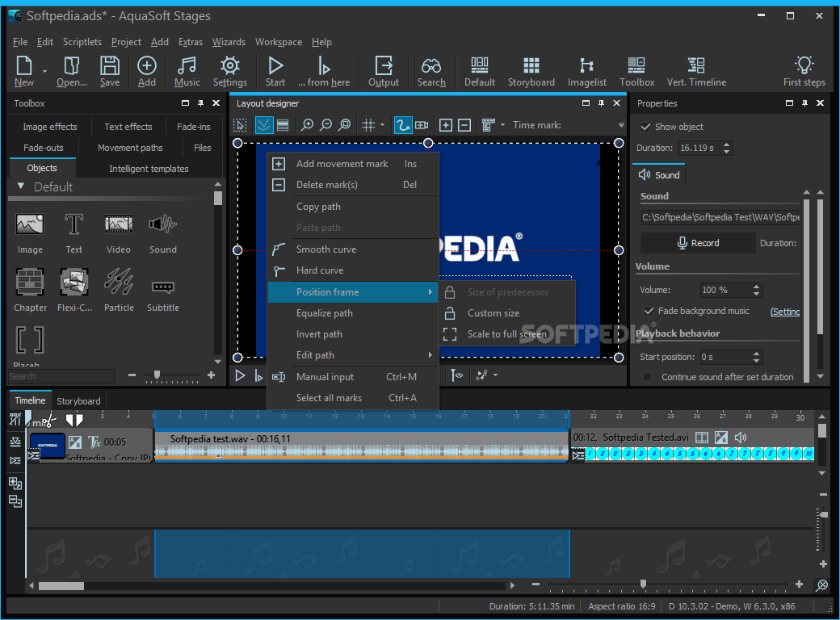The height and width of the screenshot is (620, 840).
Task: Enable Continue sound after set duration
Action: 647,377
